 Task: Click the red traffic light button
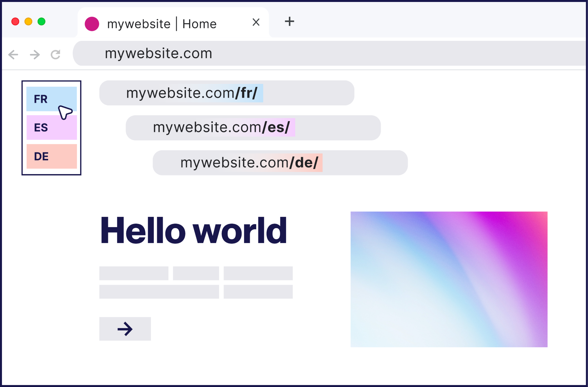click(15, 22)
